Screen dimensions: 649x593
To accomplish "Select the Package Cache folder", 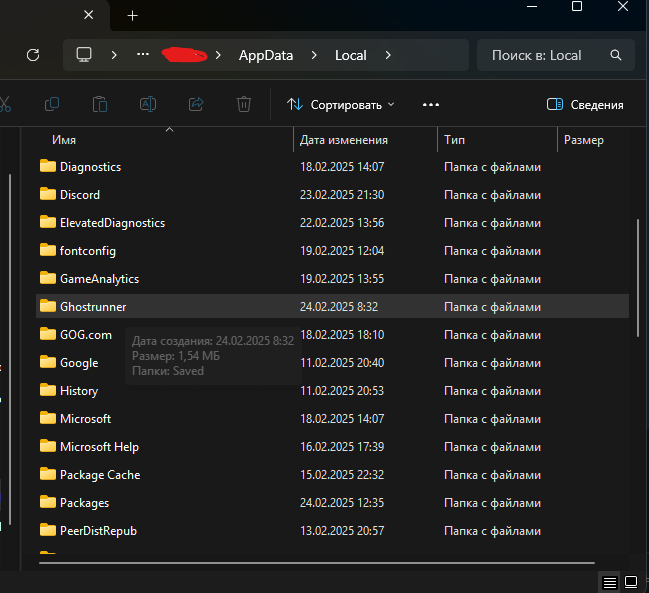I will (332, 475).
